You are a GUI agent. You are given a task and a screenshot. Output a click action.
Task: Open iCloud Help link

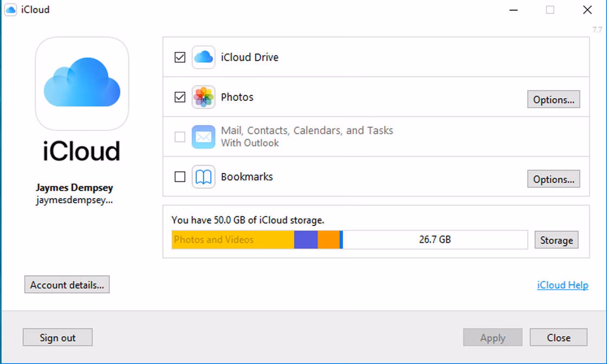(562, 284)
